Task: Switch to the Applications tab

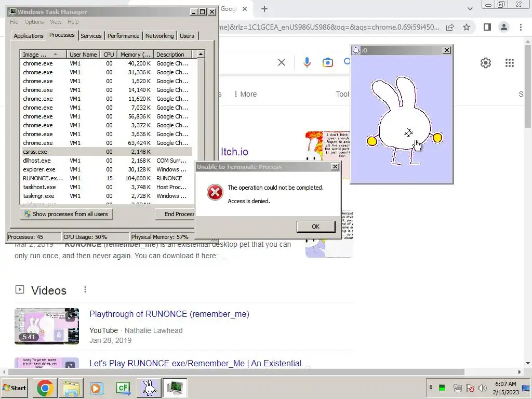Action: click(29, 36)
